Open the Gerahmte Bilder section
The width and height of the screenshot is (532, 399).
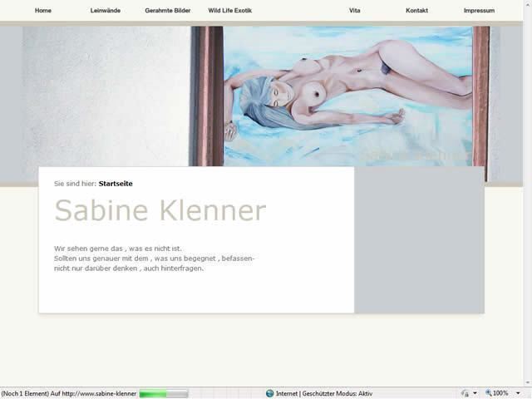[167, 11]
